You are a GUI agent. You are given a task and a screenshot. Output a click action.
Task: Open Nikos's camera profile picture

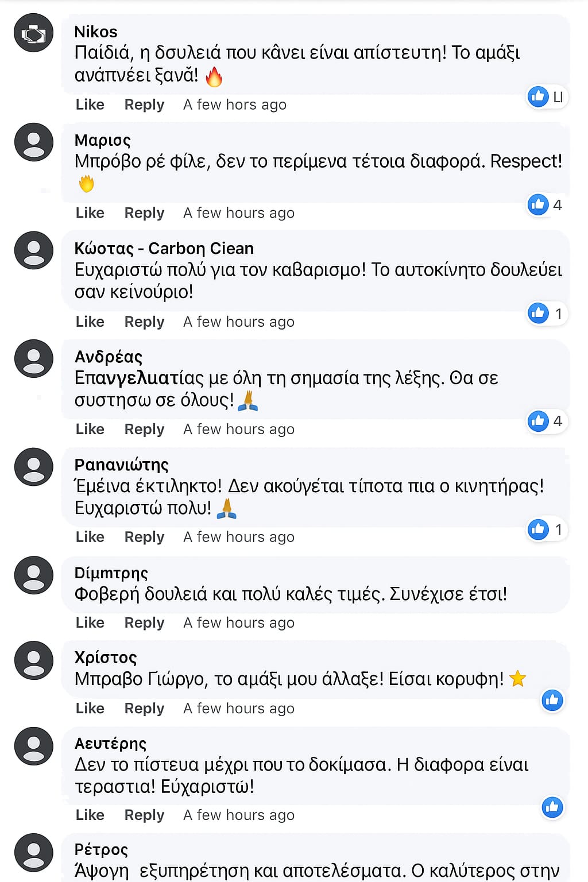(34, 33)
